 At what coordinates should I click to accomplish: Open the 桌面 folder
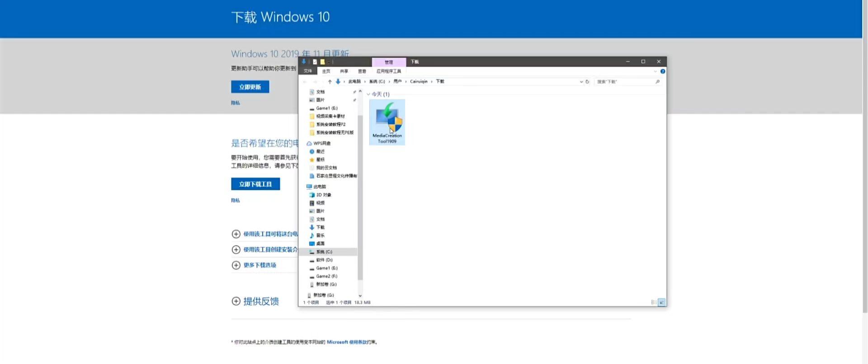[x=320, y=243]
